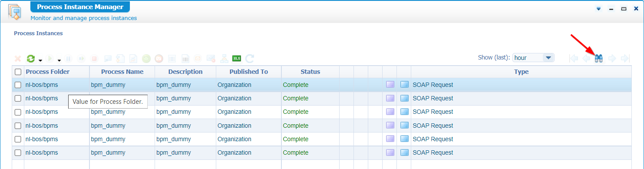Click the green Refresh icon in toolbar

31,58
